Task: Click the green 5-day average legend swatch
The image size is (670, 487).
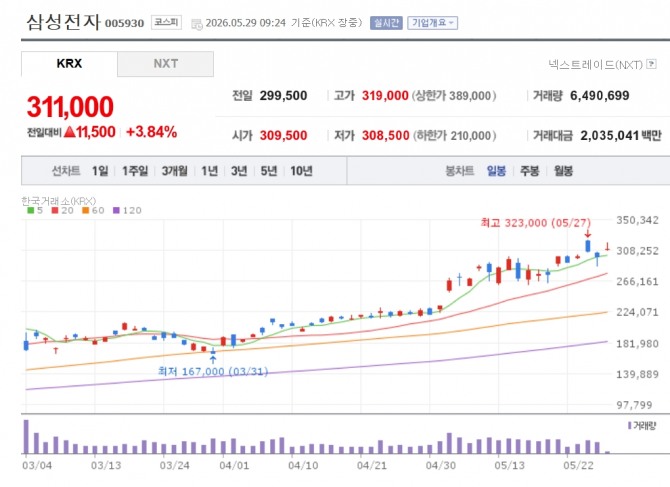Action: [x=30, y=210]
